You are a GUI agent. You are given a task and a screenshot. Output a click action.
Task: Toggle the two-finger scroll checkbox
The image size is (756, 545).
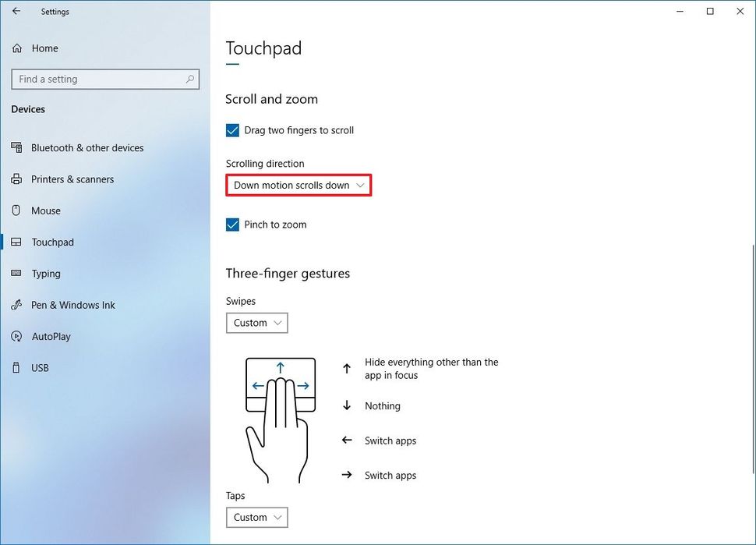point(232,130)
